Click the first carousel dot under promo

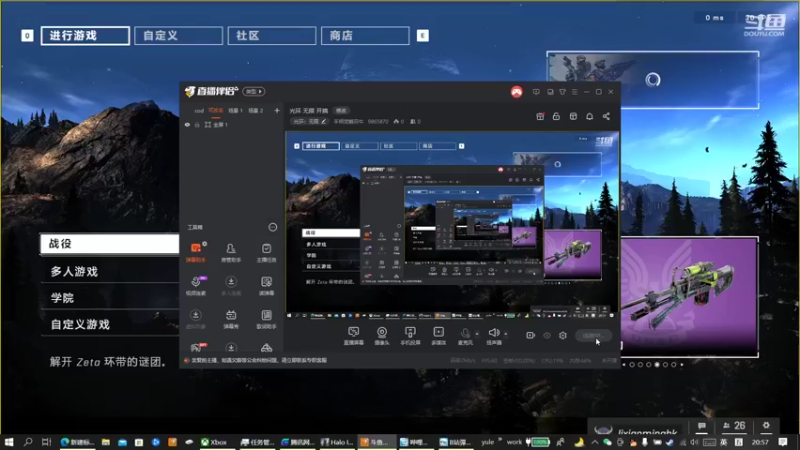coord(632,364)
